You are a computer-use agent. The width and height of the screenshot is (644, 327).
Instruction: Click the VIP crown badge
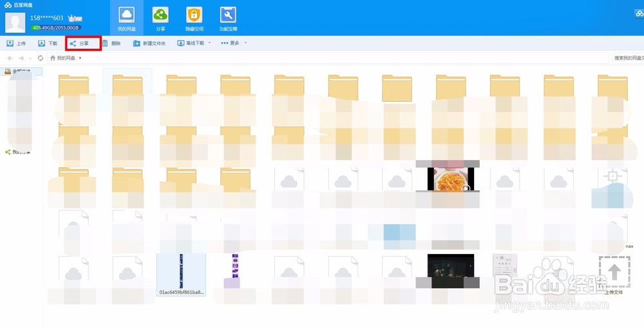[x=75, y=18]
